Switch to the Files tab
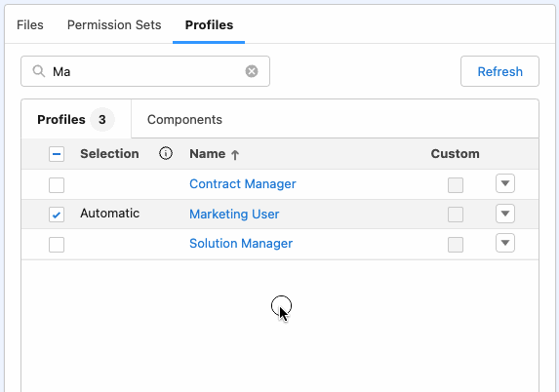 [x=30, y=25]
